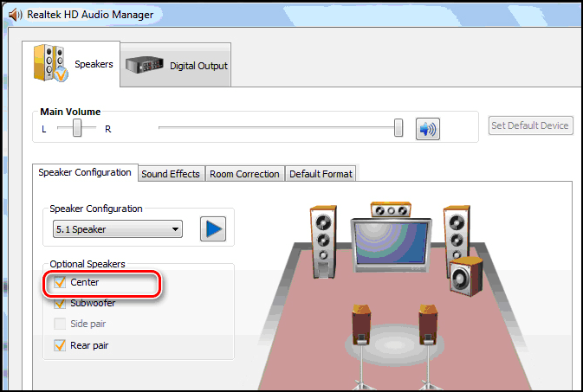The height and width of the screenshot is (392, 583).
Task: Click Set Default Device button
Action: 530,125
